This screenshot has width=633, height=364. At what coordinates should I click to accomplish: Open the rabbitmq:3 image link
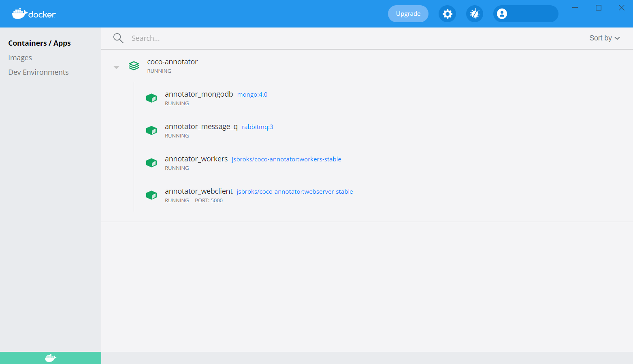coord(258,127)
